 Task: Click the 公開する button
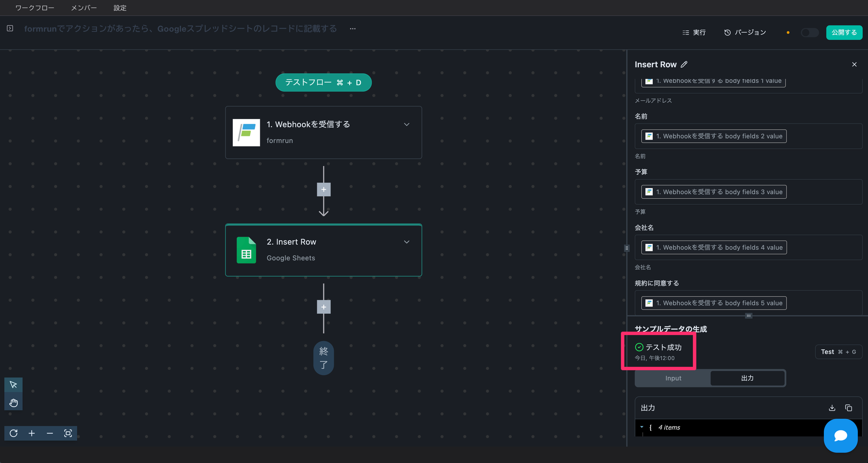pyautogui.click(x=844, y=33)
